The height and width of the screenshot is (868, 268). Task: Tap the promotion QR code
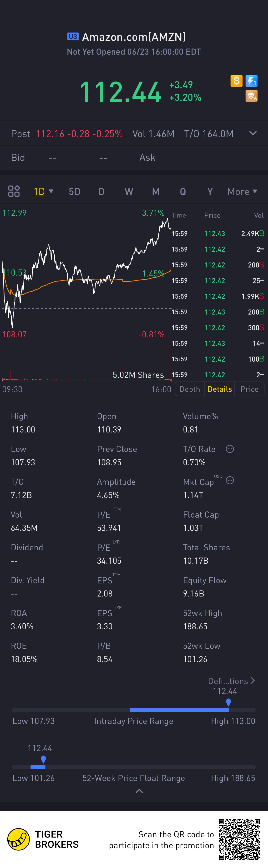tap(239, 839)
